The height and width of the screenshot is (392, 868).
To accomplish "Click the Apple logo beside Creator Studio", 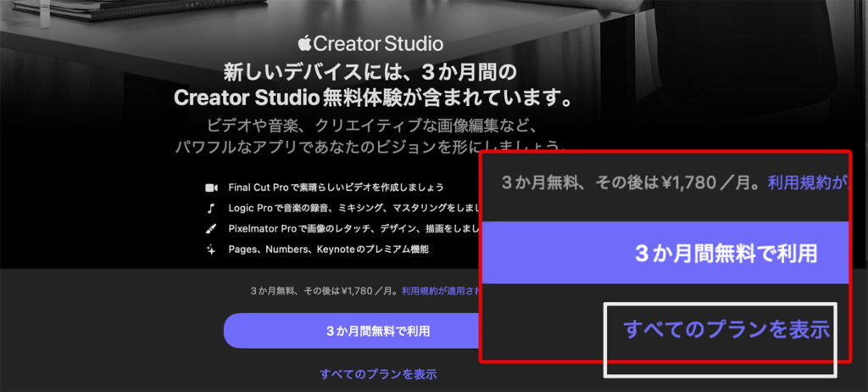I will click(305, 42).
